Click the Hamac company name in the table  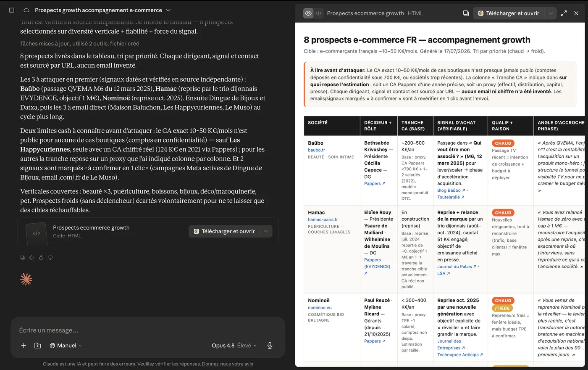click(316, 212)
